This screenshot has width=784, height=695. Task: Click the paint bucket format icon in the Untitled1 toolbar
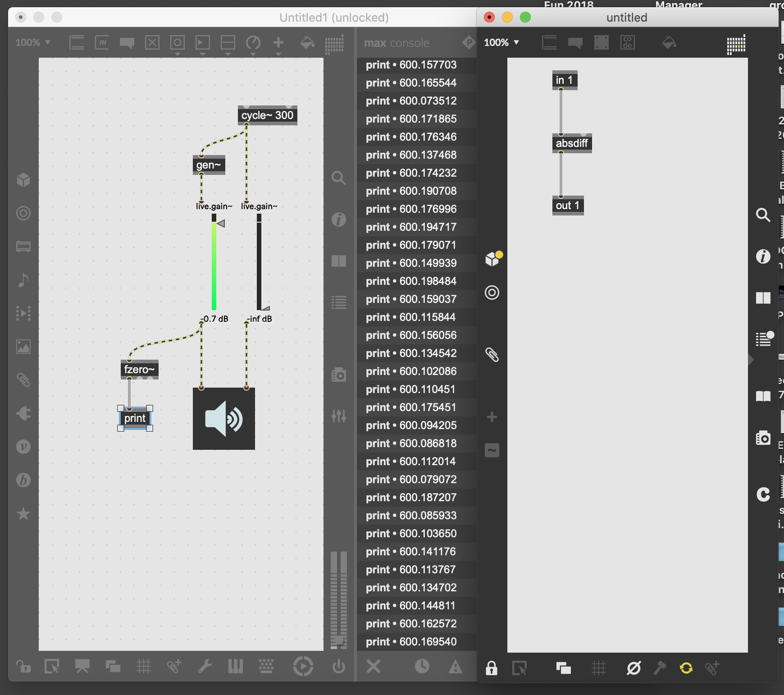[x=307, y=43]
